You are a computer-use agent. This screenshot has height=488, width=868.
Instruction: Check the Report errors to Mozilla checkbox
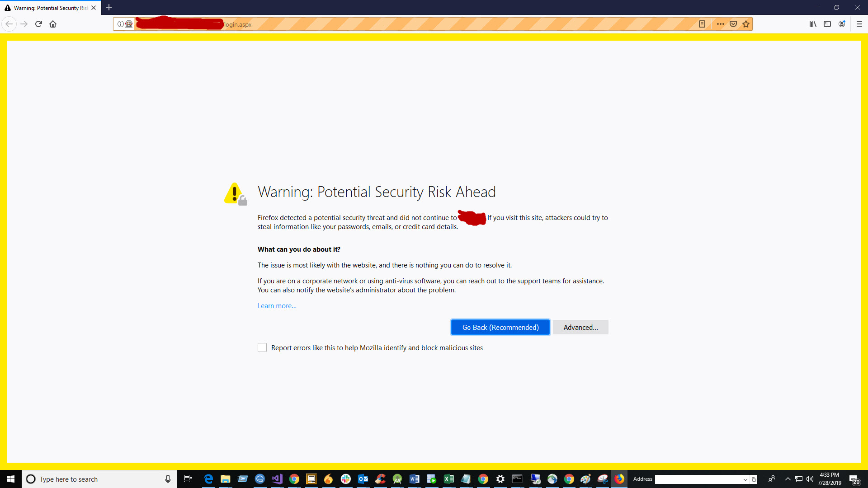tap(262, 347)
